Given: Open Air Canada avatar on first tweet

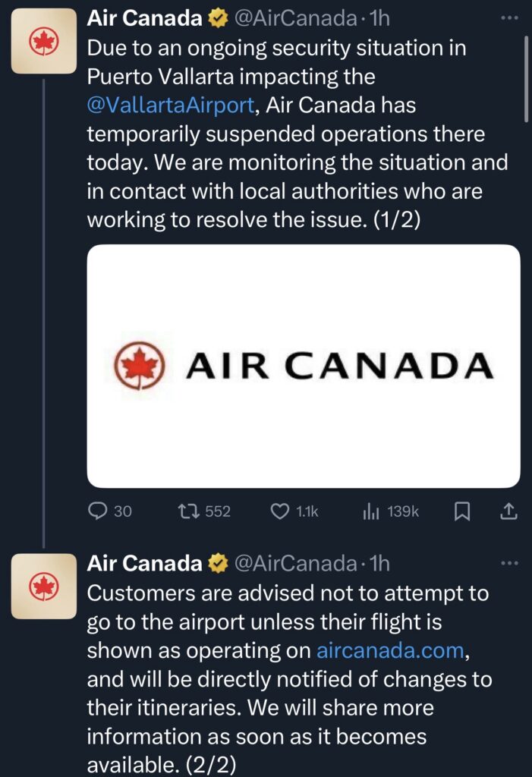Looking at the screenshot, I should 44,43.
